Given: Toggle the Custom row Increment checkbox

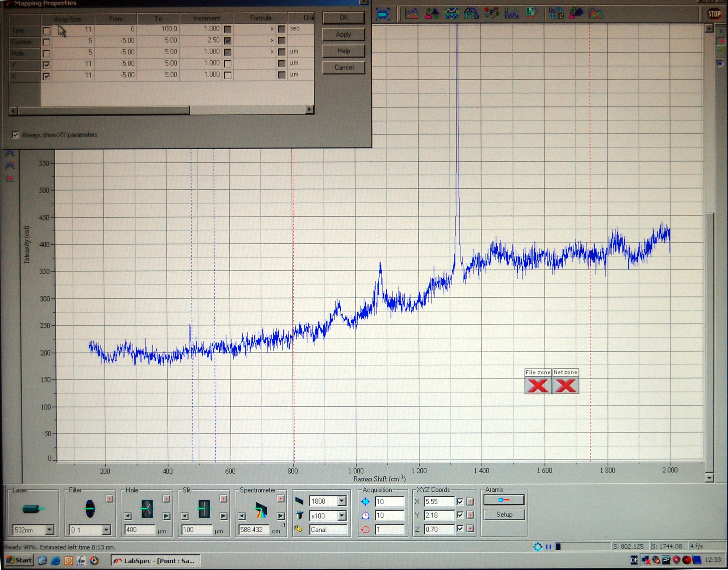Looking at the screenshot, I should 227,41.
